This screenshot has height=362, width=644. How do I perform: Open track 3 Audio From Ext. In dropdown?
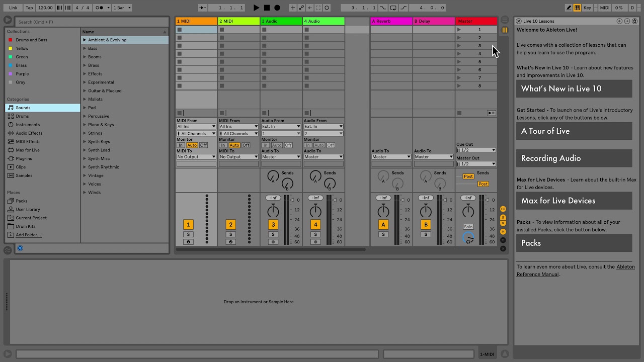click(281, 127)
